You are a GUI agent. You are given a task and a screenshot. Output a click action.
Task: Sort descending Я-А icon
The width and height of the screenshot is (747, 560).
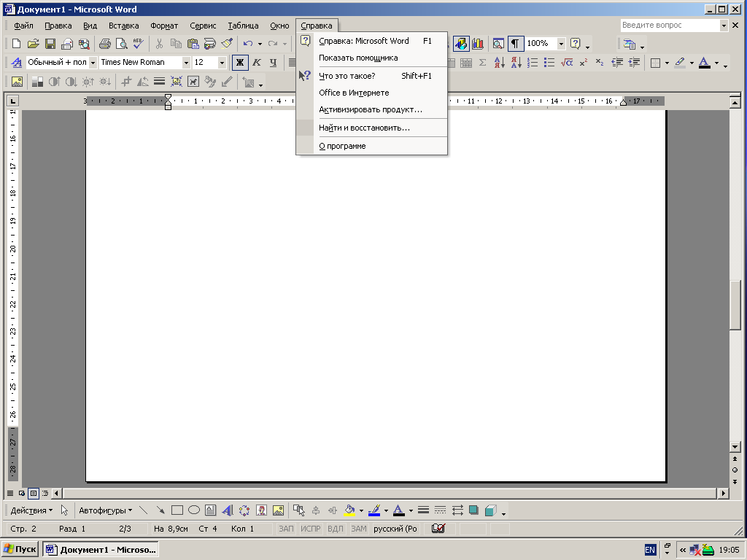(516, 63)
